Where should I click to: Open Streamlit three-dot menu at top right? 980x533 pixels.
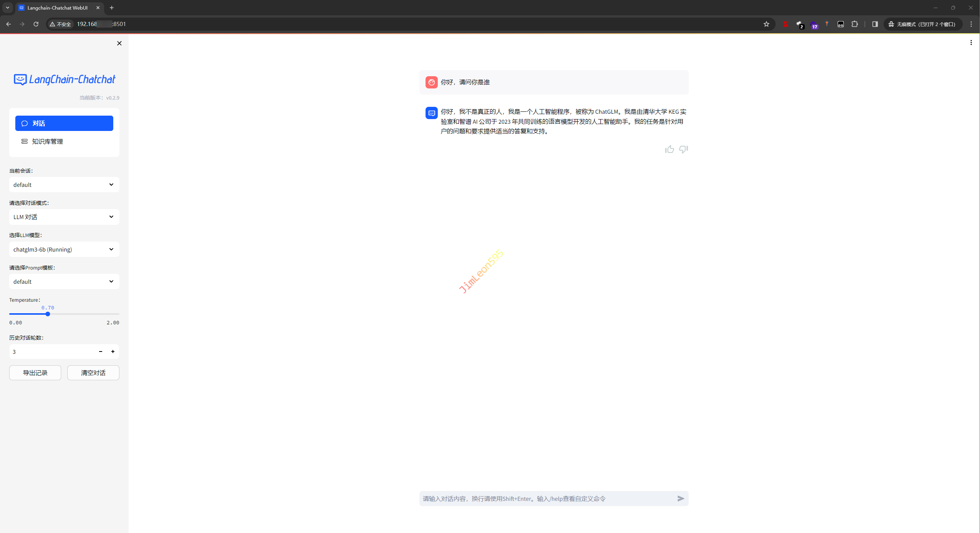point(971,43)
